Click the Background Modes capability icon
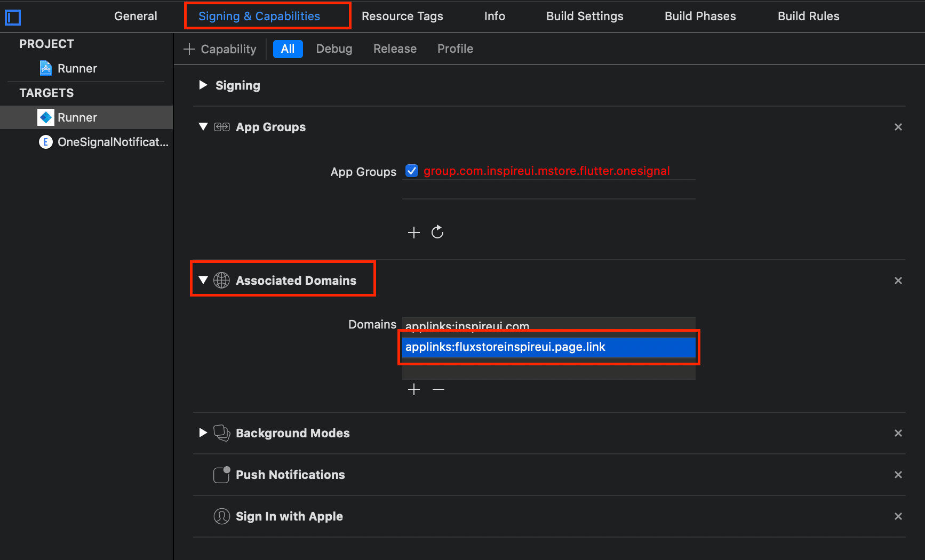Screen dimensions: 925x560 222,433
